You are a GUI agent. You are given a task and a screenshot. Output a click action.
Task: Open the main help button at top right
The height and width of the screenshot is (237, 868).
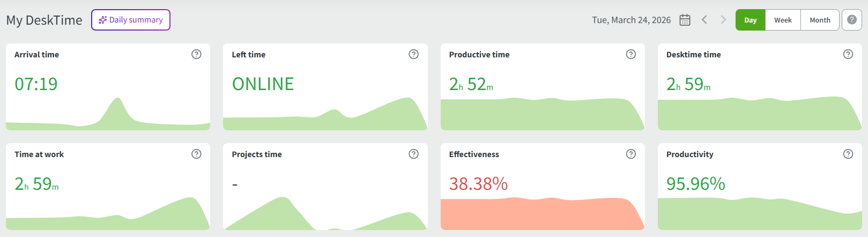pos(852,20)
